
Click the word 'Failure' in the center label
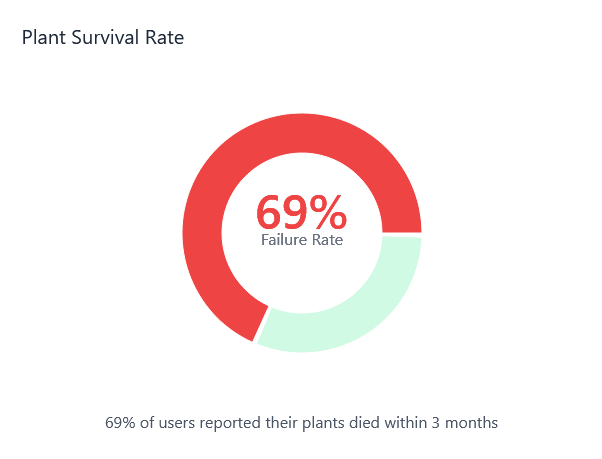pyautogui.click(x=283, y=240)
